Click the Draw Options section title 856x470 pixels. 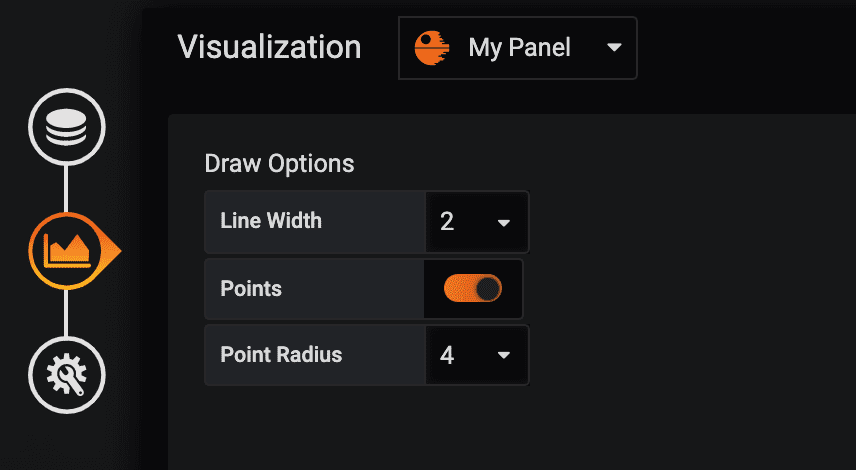(279, 163)
